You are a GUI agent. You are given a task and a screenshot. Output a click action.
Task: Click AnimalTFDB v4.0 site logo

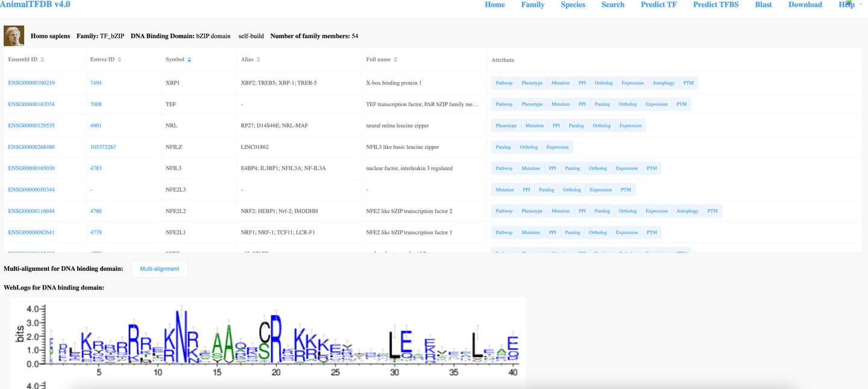point(35,4)
